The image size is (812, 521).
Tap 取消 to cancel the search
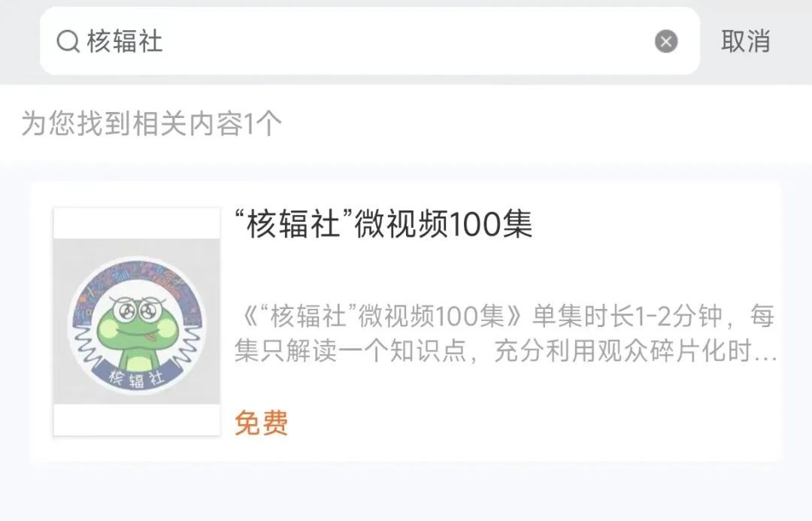pyautogui.click(x=746, y=41)
